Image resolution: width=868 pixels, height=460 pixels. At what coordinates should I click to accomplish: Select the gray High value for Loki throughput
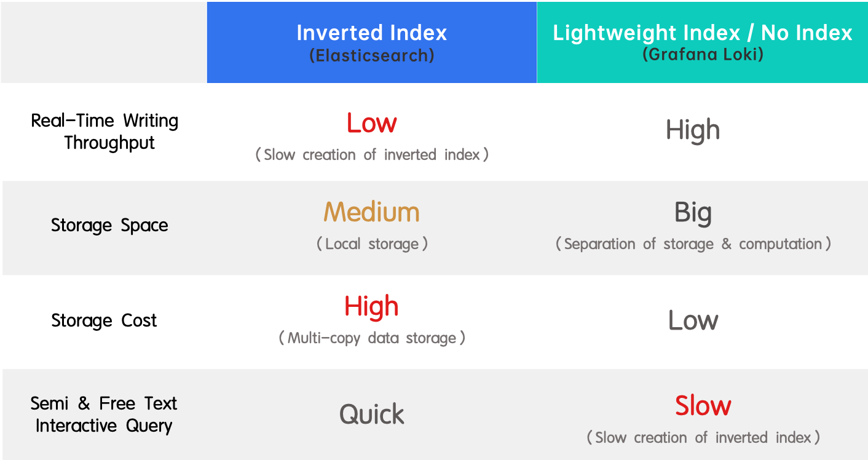693,130
